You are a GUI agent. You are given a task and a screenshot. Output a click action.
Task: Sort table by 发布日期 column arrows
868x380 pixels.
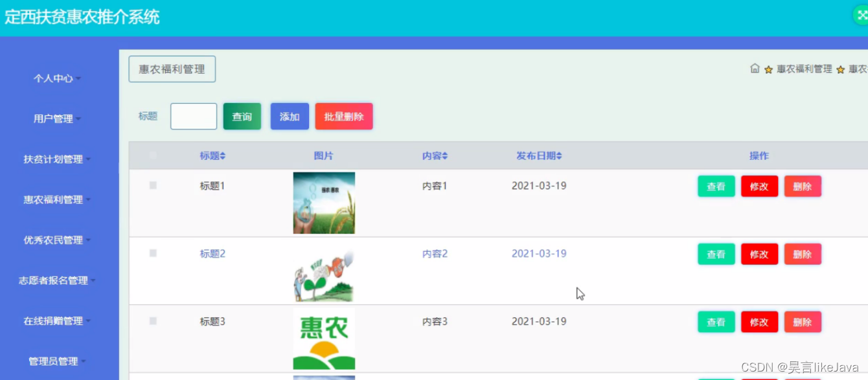559,156
